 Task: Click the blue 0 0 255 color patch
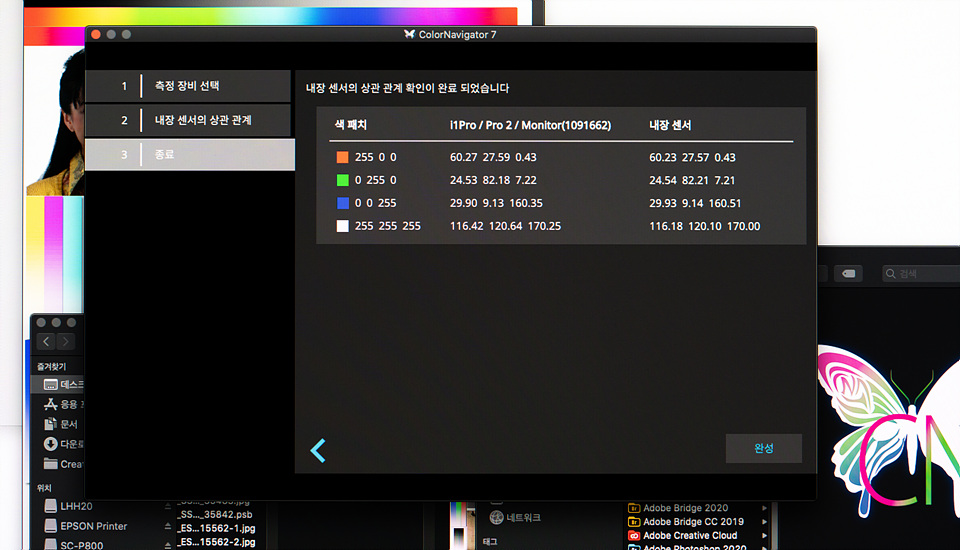(342, 203)
